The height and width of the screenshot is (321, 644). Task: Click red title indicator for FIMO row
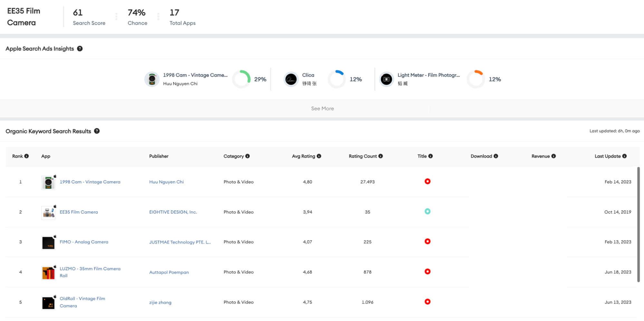pos(428,241)
